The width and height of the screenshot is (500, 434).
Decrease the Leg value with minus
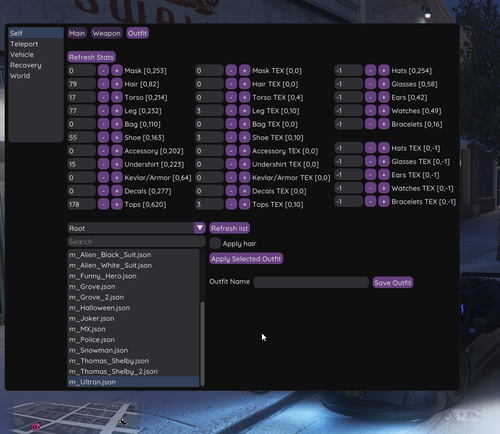103,111
